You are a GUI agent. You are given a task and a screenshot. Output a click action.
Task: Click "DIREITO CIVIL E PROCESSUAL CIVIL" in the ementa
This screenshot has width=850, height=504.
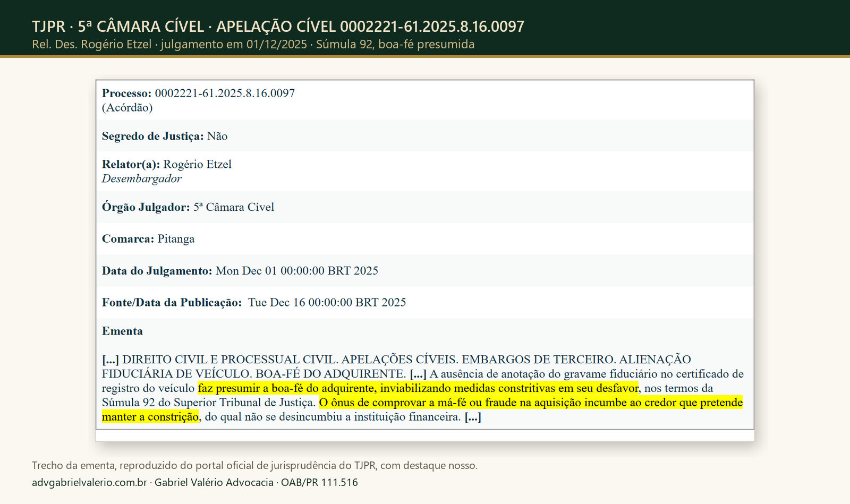229,360
